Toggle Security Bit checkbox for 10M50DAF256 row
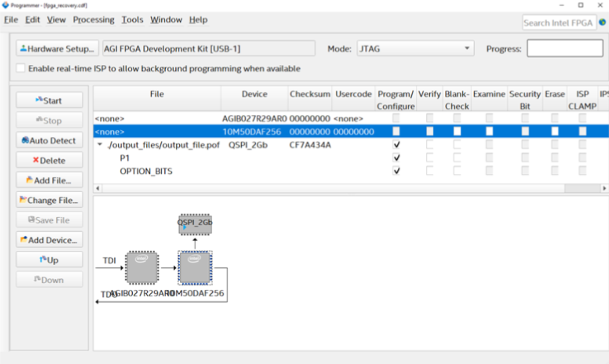This screenshot has height=364, width=609. [525, 131]
